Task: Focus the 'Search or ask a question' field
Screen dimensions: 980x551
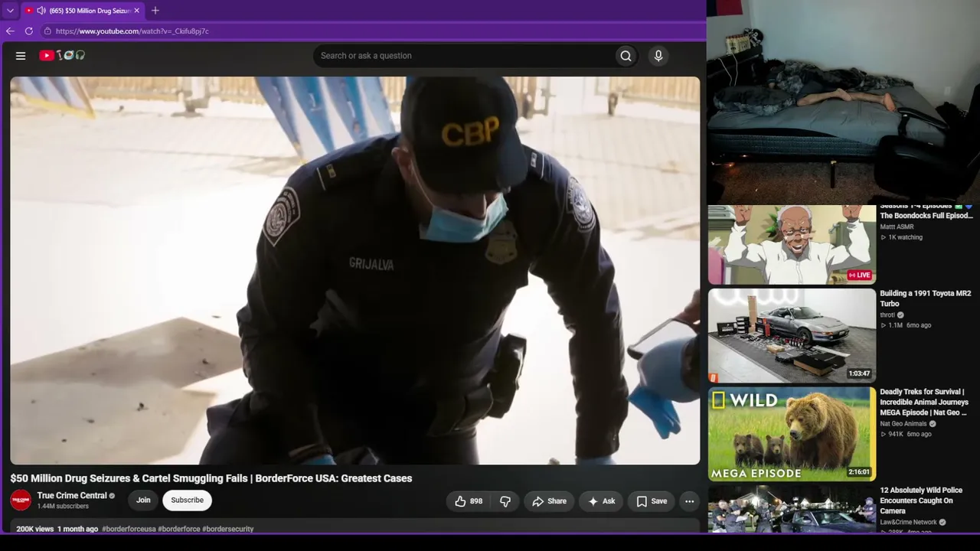Action: click(463, 56)
